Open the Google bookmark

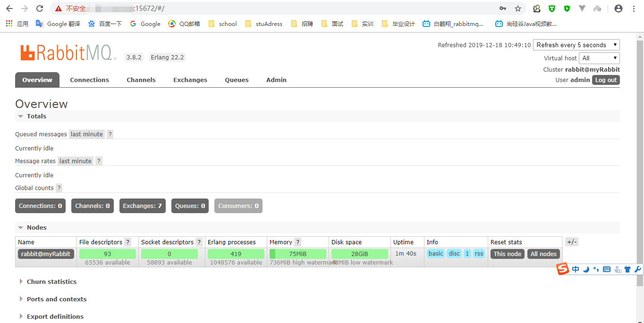145,24
